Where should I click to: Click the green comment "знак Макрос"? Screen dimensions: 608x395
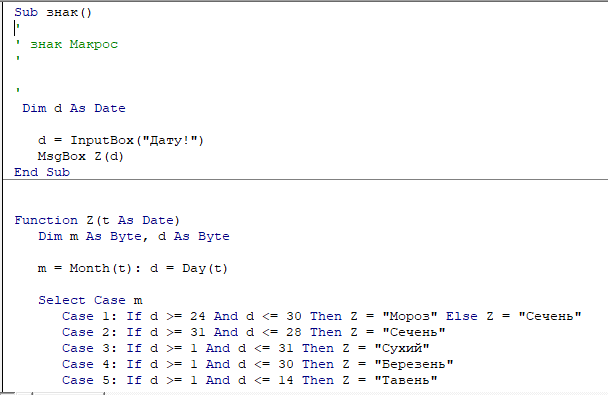coord(74,44)
